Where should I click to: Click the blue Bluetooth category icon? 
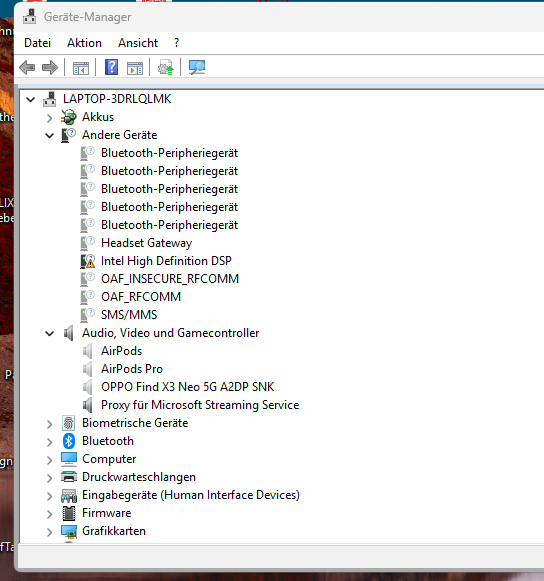[x=69, y=441]
